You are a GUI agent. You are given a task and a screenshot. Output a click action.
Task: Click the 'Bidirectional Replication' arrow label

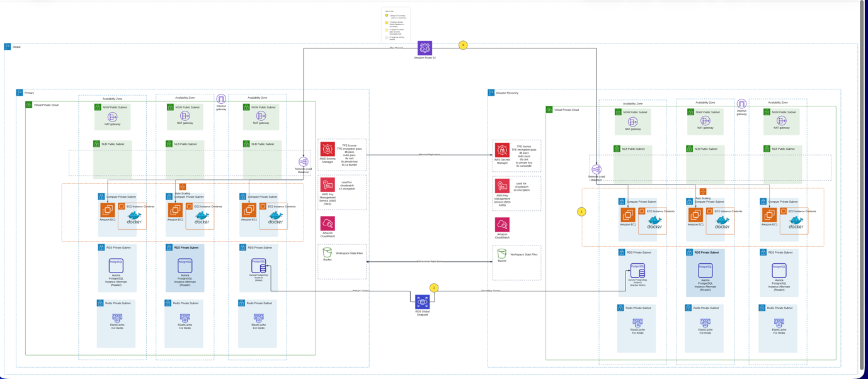pos(430,261)
